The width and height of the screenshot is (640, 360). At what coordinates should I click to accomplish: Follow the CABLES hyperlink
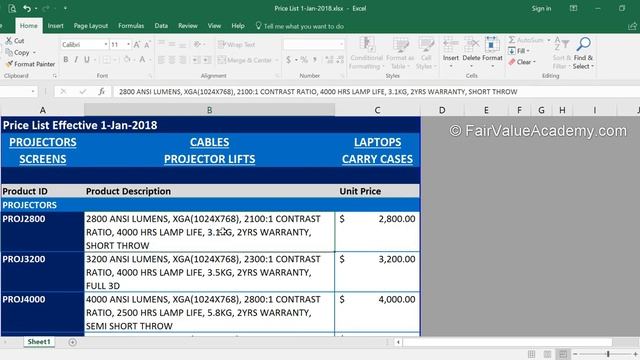[x=209, y=142]
